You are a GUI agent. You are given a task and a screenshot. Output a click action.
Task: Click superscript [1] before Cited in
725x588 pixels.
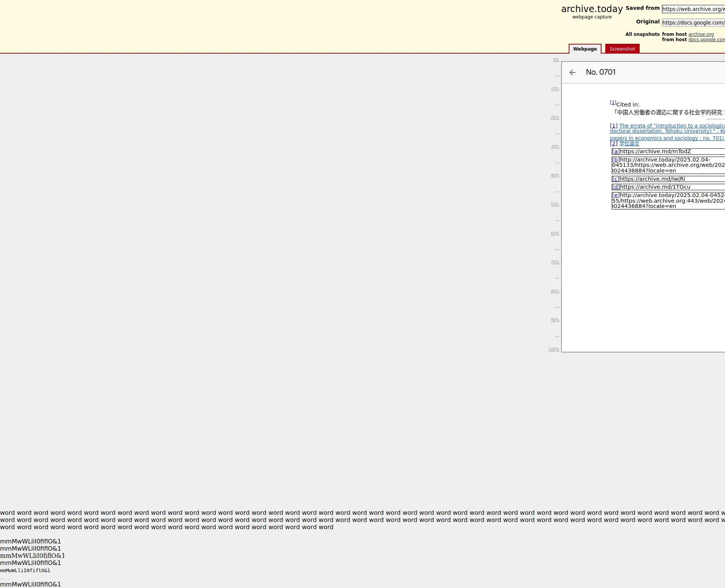tap(613, 103)
